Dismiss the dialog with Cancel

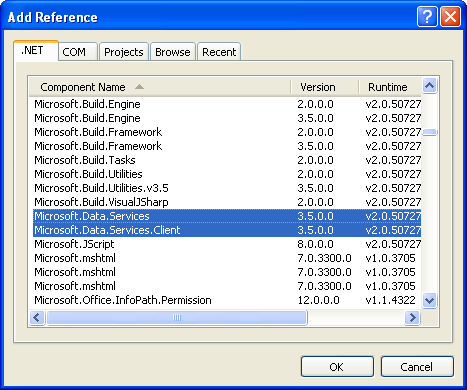pyautogui.click(x=417, y=367)
